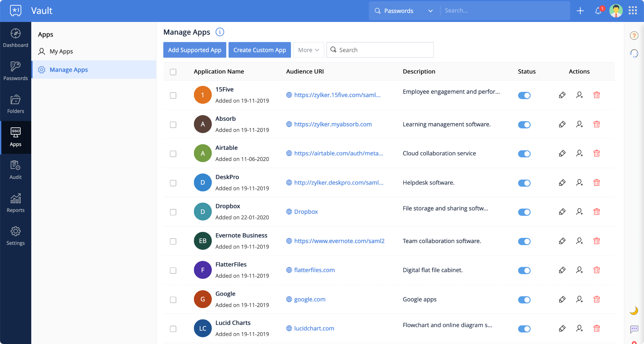Open the chat feedback icon
The width and height of the screenshot is (644, 344).
point(634,329)
